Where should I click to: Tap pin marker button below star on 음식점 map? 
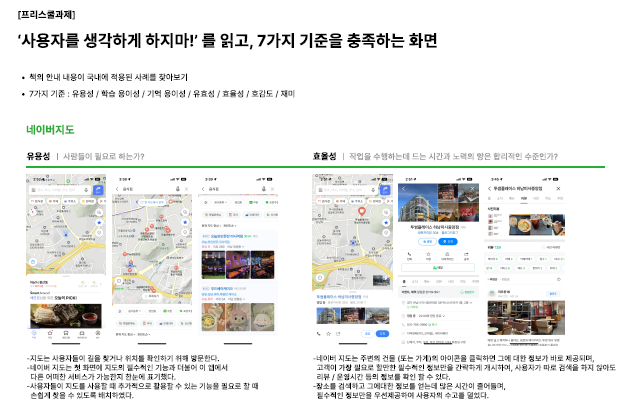[185, 232]
